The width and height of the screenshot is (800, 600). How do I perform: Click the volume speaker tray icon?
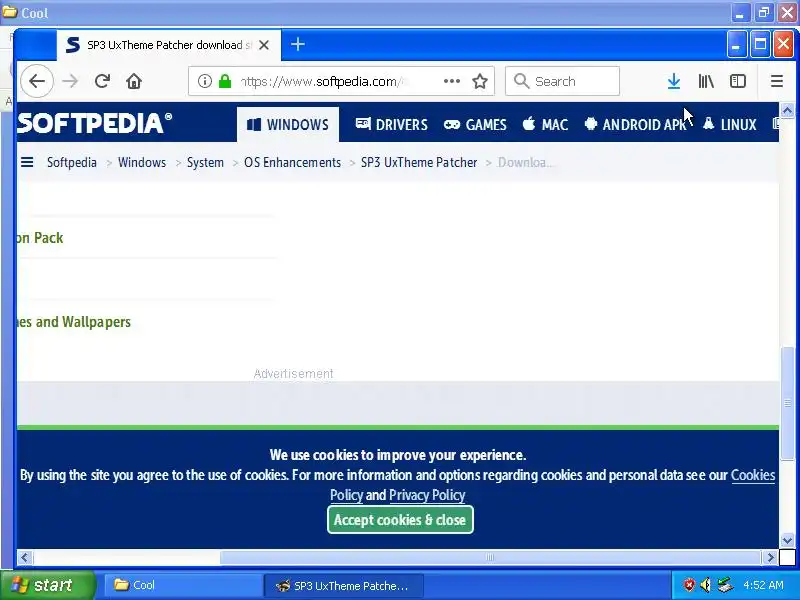[706, 585]
